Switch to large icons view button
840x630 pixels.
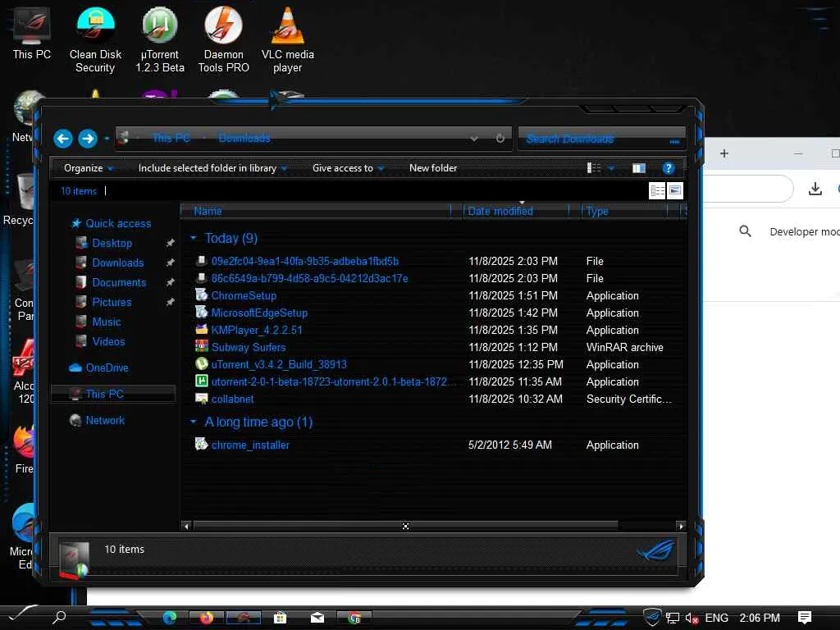675,190
